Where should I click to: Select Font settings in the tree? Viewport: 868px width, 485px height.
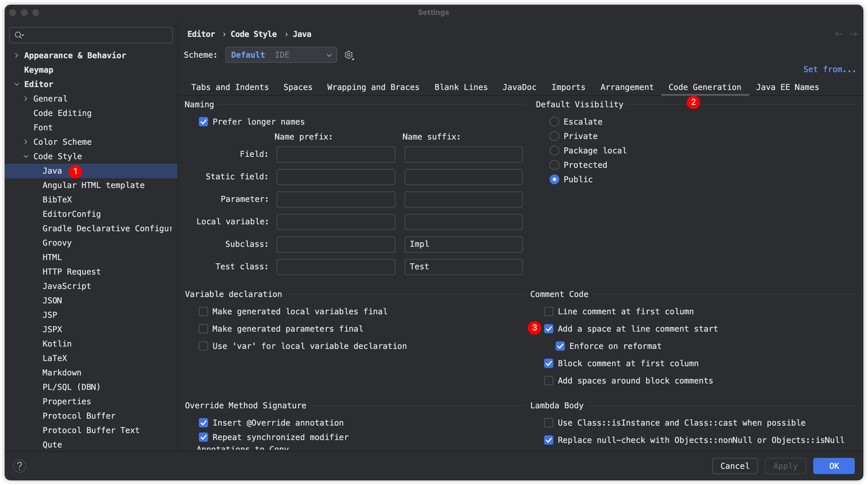[43, 128]
